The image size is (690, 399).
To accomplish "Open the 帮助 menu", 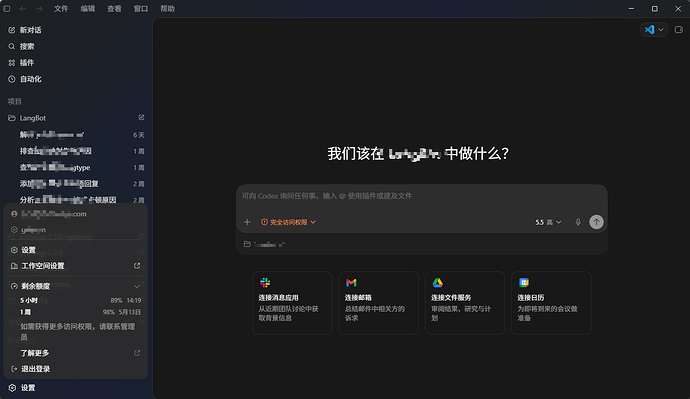I will click(167, 8).
